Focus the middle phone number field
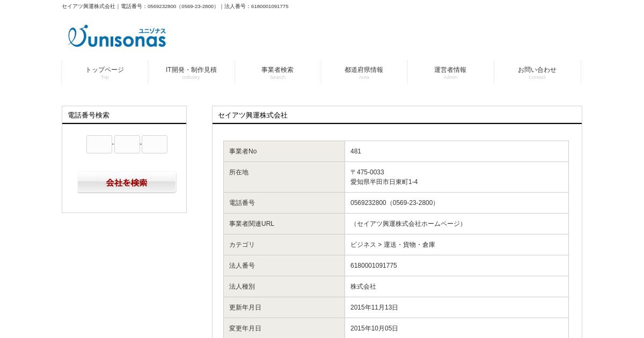 [127, 144]
